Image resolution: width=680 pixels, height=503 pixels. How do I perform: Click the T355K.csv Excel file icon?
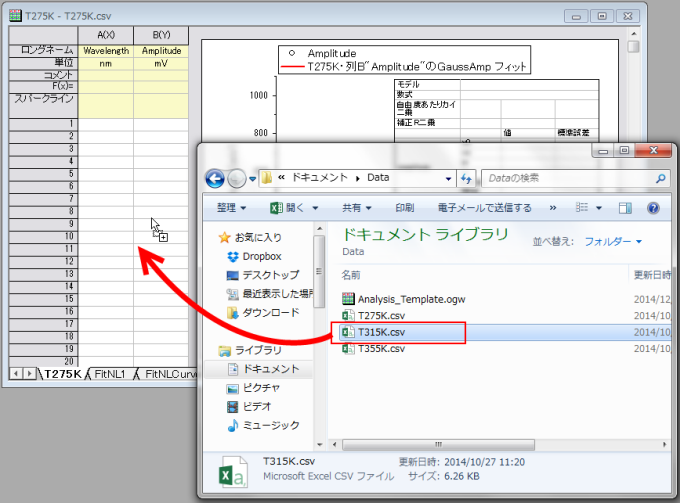click(348, 349)
